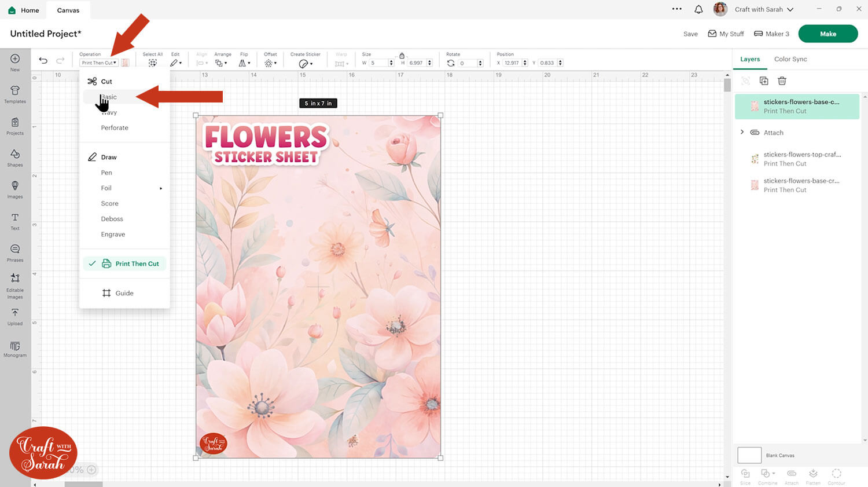Select the checked Print Then Cut option
868x487 pixels.
click(137, 263)
